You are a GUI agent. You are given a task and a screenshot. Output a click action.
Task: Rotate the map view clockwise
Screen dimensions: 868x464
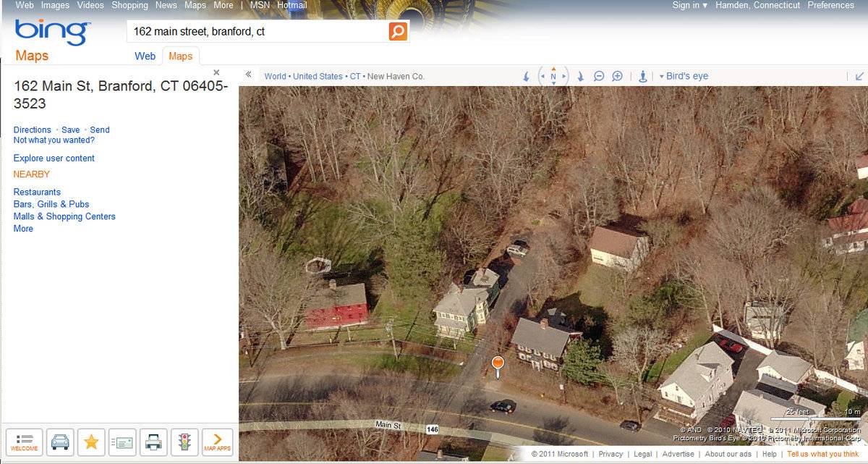pos(580,76)
